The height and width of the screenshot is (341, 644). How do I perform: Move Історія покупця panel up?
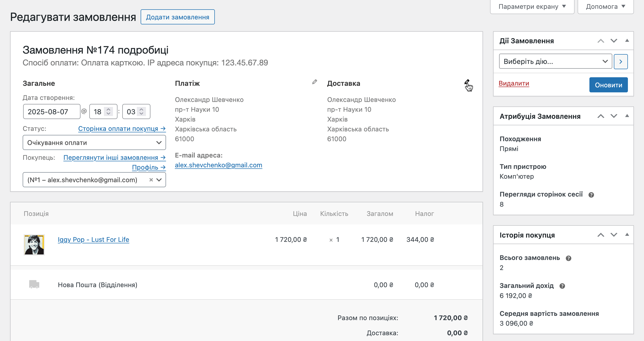(x=601, y=235)
